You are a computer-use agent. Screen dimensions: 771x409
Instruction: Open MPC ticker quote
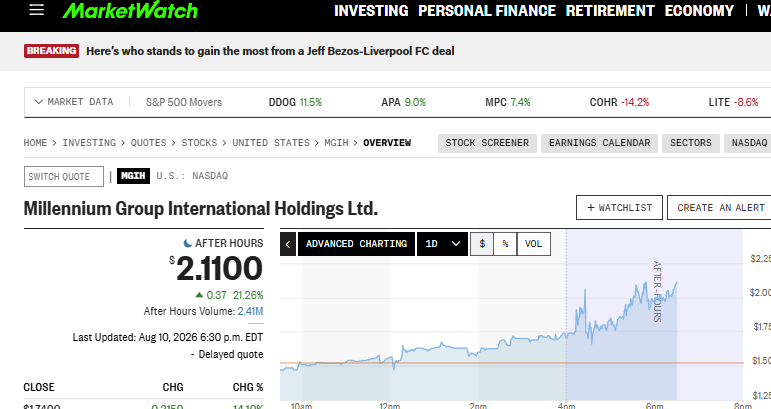pos(508,102)
